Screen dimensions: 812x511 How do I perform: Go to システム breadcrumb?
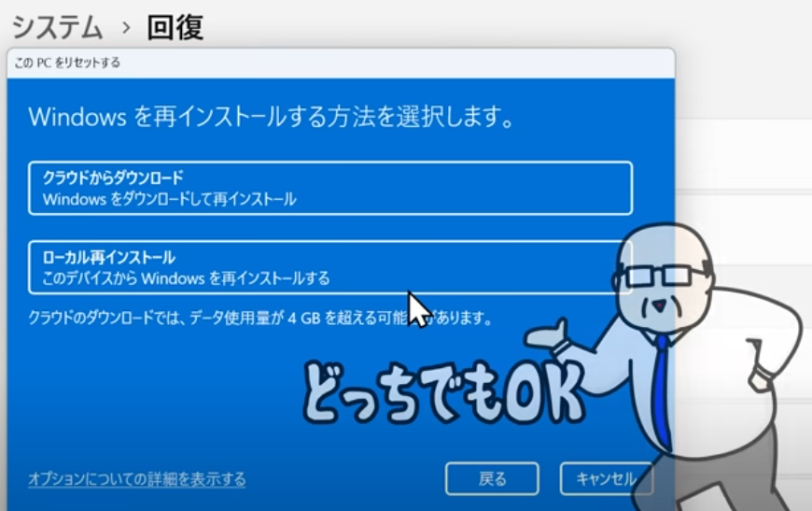click(57, 27)
